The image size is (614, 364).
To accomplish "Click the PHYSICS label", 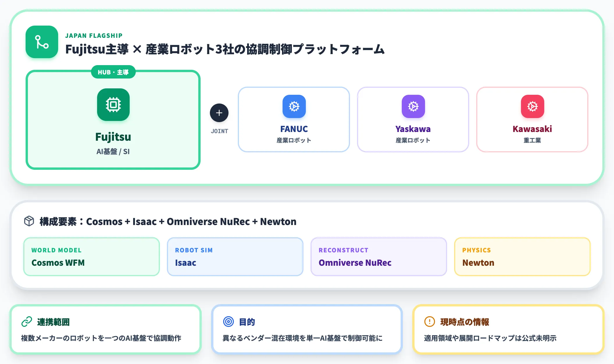I will (x=476, y=250).
